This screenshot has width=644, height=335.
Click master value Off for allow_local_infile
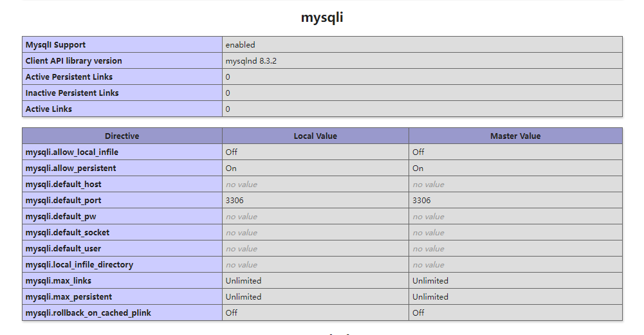click(418, 152)
